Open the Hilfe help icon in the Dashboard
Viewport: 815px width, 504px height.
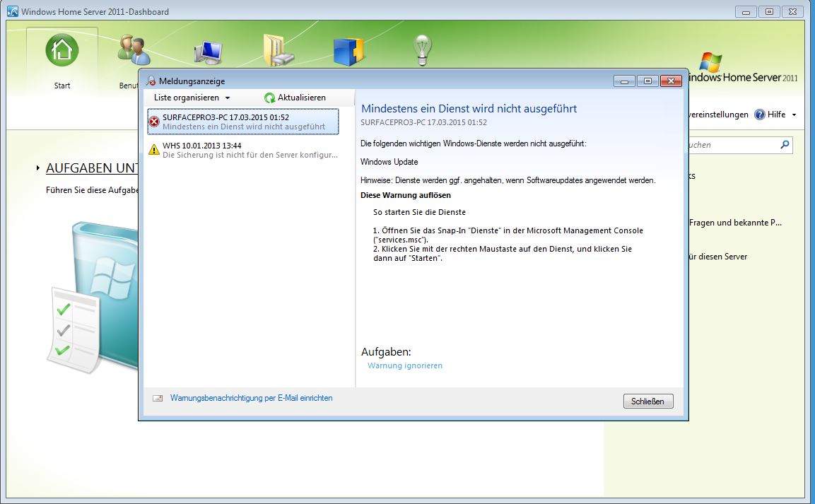tap(759, 115)
